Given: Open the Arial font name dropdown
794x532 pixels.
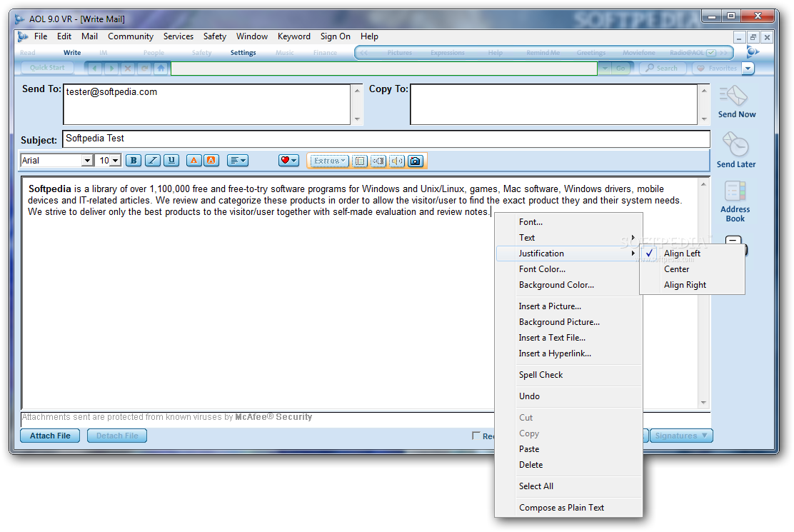Looking at the screenshot, I should click(x=88, y=161).
